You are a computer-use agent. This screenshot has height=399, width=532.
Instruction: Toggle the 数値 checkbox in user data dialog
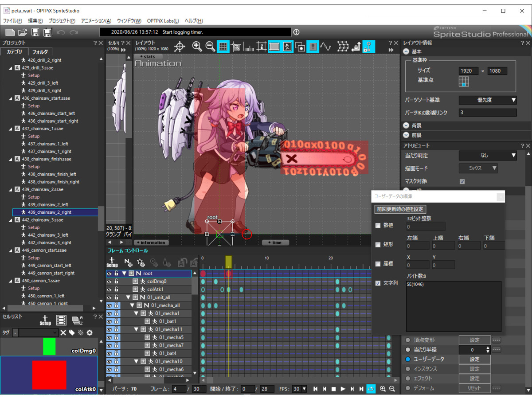(x=378, y=226)
